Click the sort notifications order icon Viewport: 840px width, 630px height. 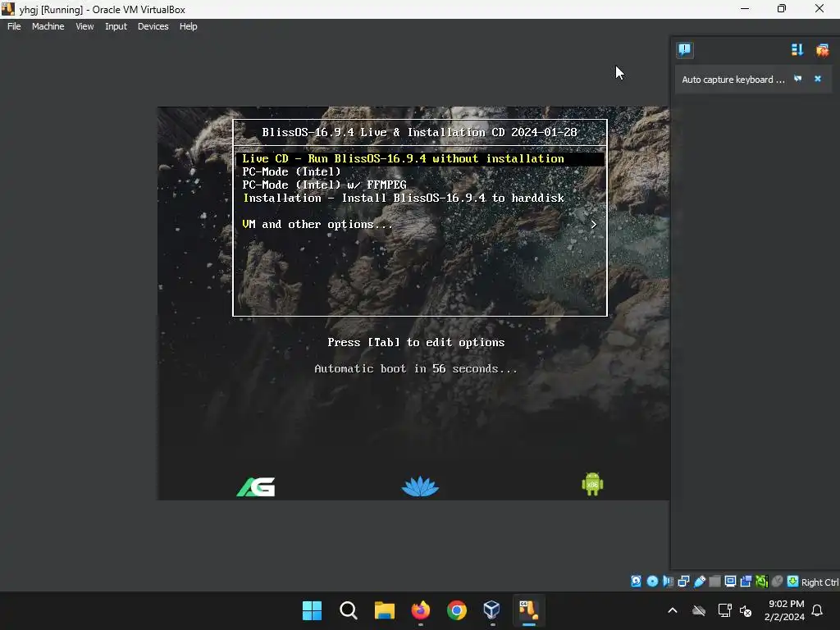click(797, 50)
